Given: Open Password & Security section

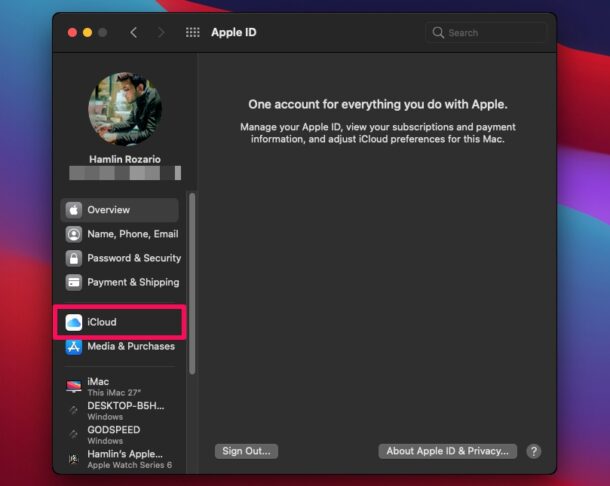Looking at the screenshot, I should tap(122, 258).
